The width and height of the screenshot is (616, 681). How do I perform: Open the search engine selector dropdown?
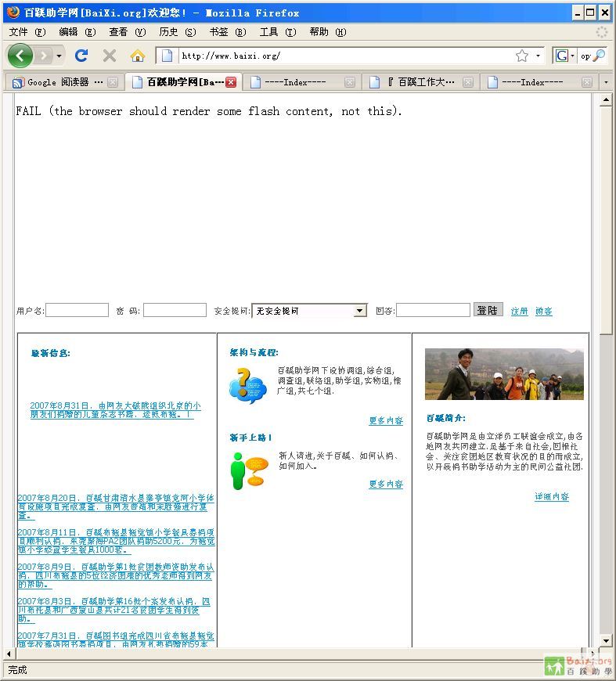pos(564,56)
